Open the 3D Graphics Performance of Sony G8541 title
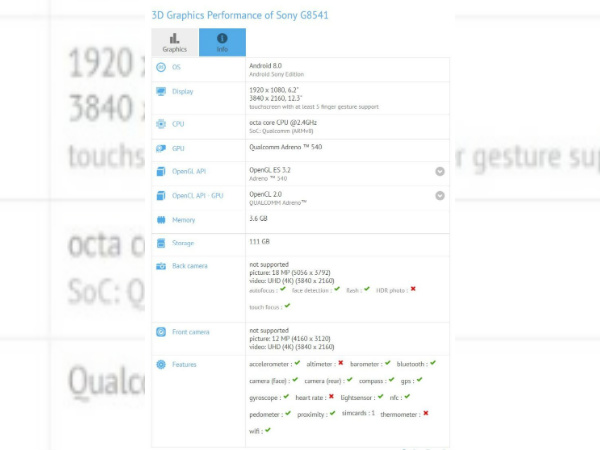Viewport: 600px width, 450px height. pos(240,15)
